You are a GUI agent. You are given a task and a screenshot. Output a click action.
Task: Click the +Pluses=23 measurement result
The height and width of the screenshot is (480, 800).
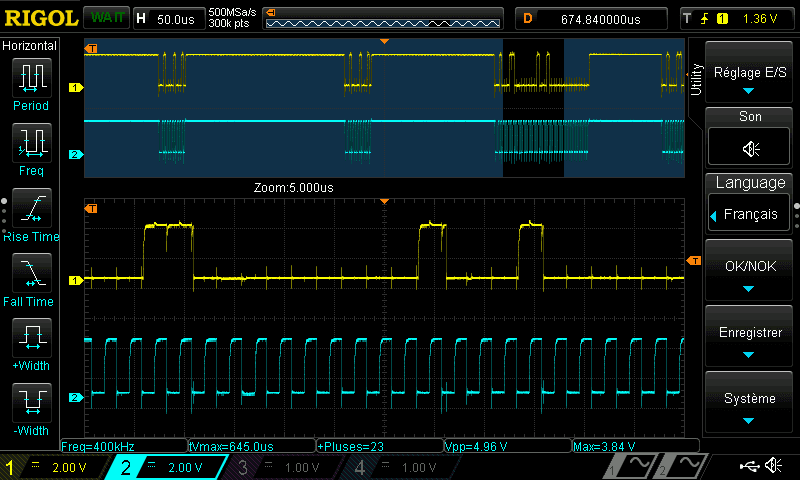click(x=380, y=446)
